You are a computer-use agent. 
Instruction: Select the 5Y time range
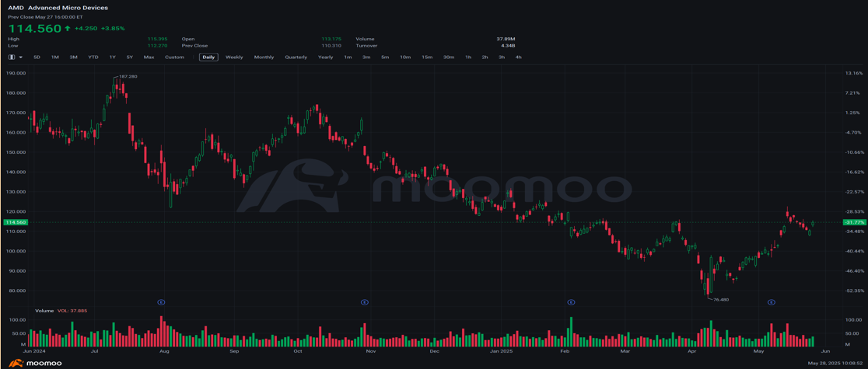pyautogui.click(x=130, y=57)
